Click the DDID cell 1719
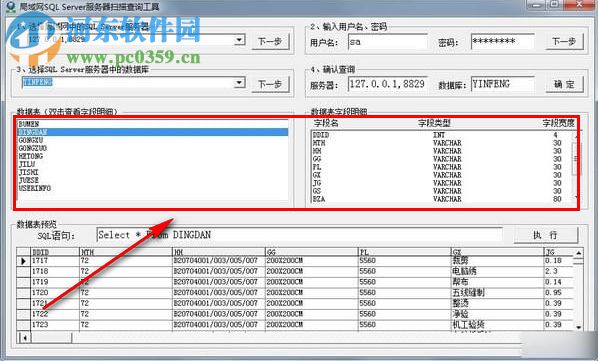Viewport: 598px width, 361px height. coord(55,282)
